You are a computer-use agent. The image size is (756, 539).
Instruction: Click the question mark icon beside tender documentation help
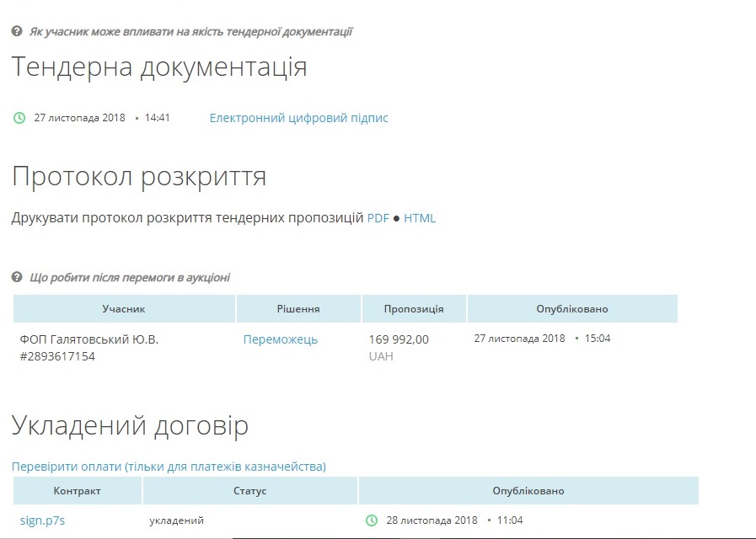coord(17,31)
